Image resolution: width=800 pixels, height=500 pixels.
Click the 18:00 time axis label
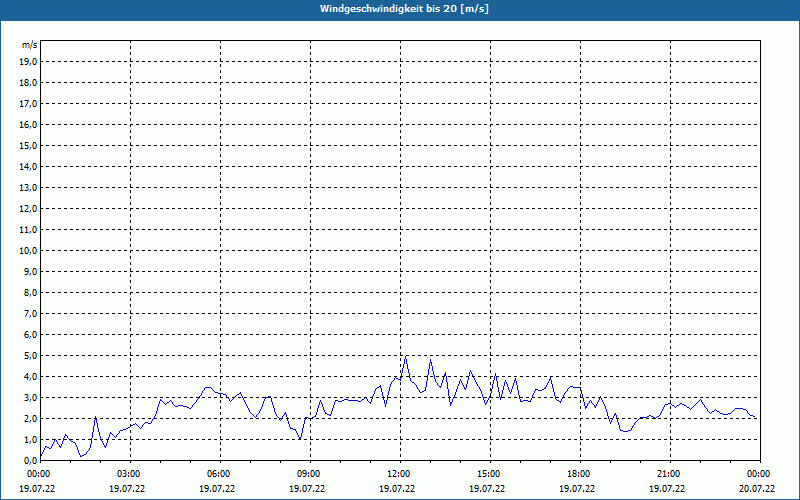(580, 474)
